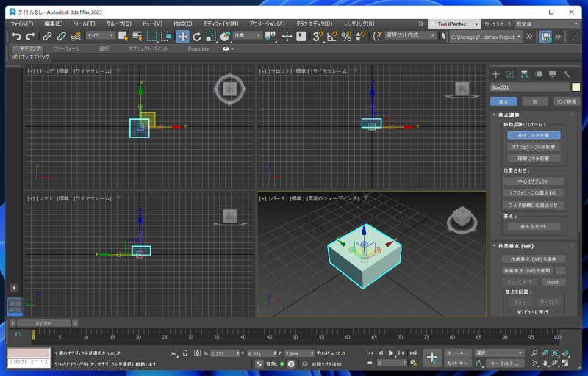Open the Create command panel tab
This screenshot has width=588, height=376.
(x=495, y=74)
